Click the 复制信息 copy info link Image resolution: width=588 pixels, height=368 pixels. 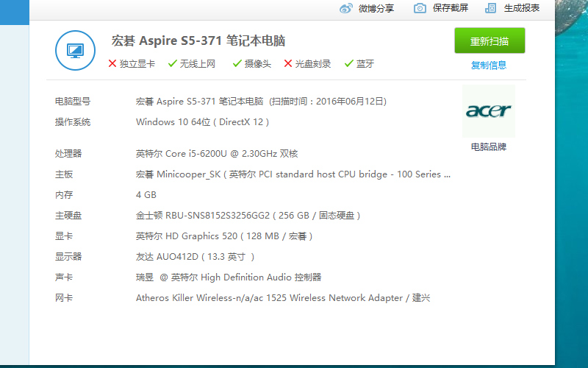click(x=489, y=66)
